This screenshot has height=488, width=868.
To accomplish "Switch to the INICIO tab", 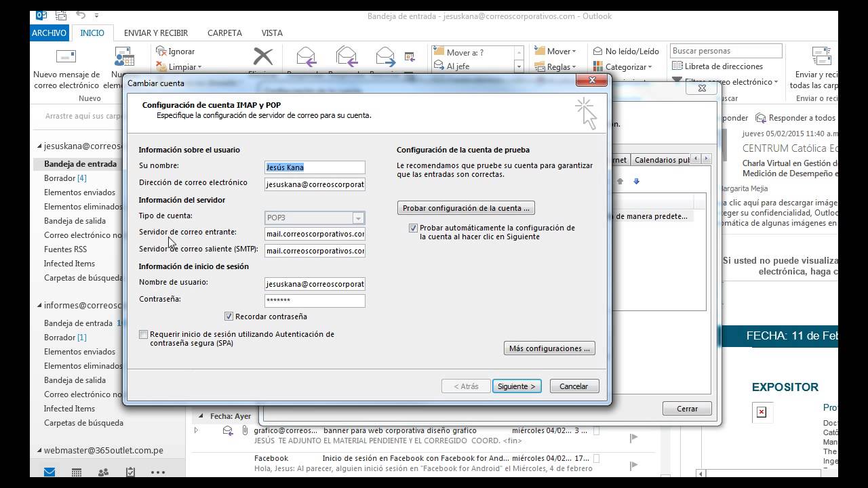I will pyautogui.click(x=92, y=33).
